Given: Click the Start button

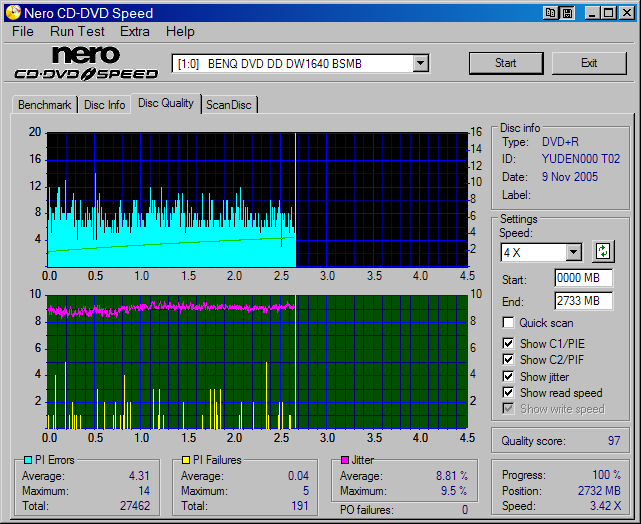Looking at the screenshot, I should (x=506, y=63).
